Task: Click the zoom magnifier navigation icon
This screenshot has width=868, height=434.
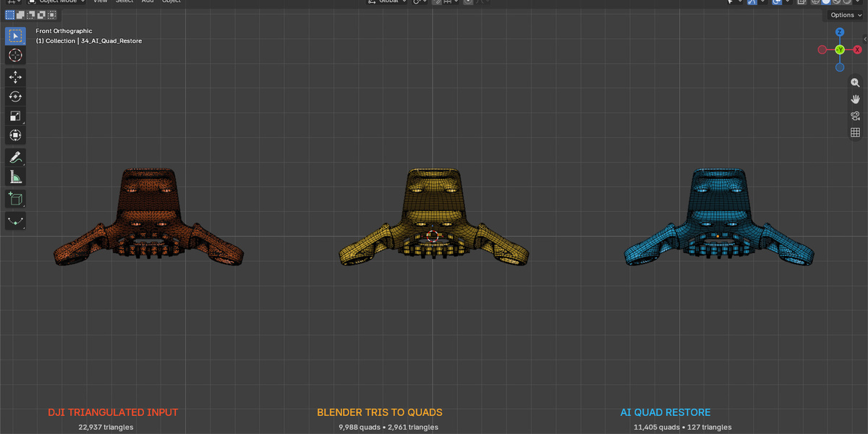Action: pyautogui.click(x=855, y=83)
